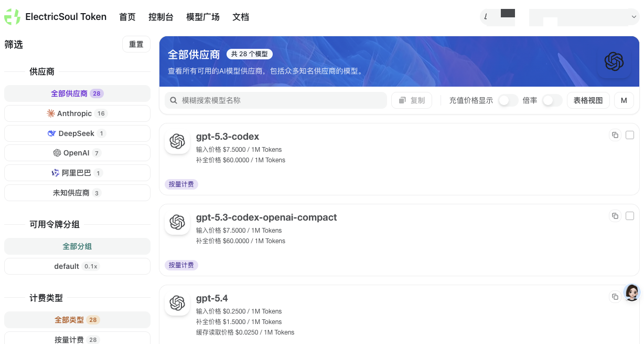
Task: Click the 共 28 个模型 badge
Action: pyautogui.click(x=250, y=54)
